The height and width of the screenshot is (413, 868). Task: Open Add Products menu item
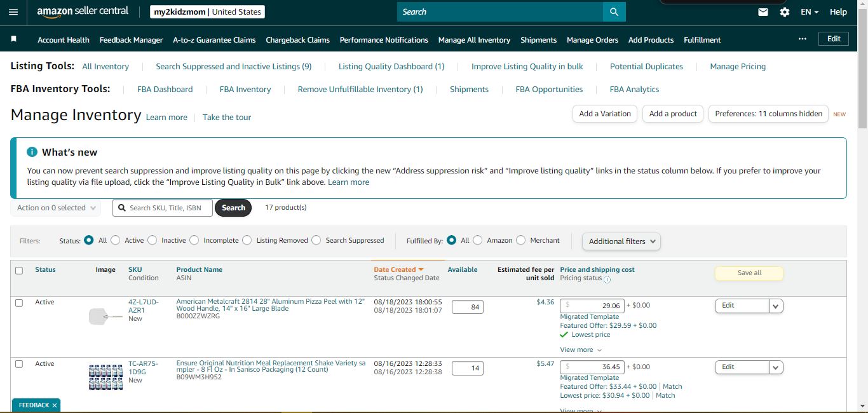point(651,39)
